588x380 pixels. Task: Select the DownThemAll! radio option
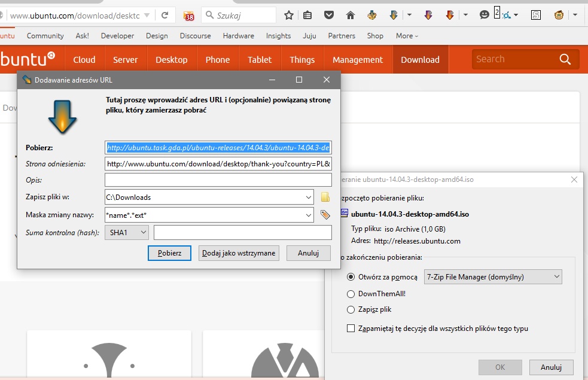point(351,294)
